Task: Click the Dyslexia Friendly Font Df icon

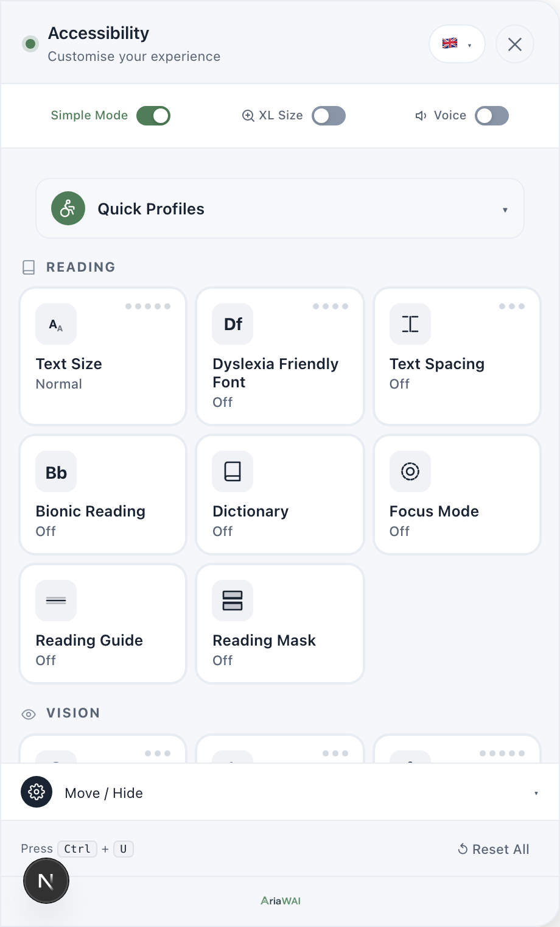Action: point(233,325)
